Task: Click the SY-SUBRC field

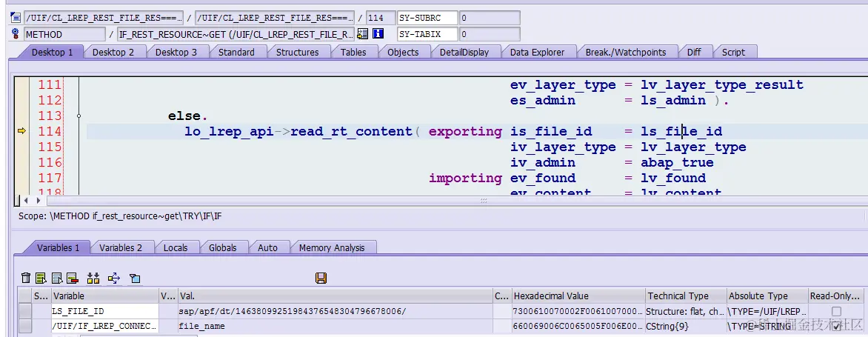Action: (x=427, y=19)
